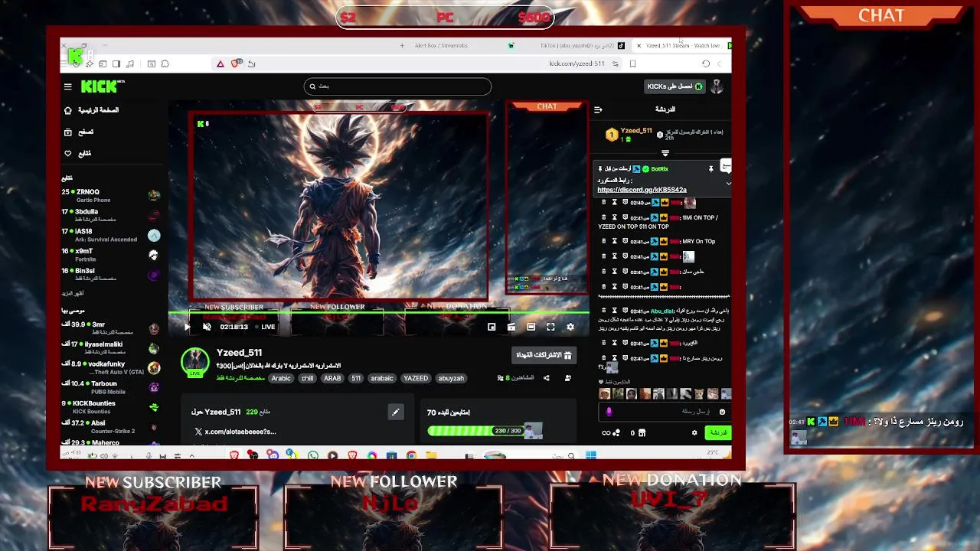The width and height of the screenshot is (980, 551).
Task: Open 3mr recommended channel
Action: tap(112, 328)
